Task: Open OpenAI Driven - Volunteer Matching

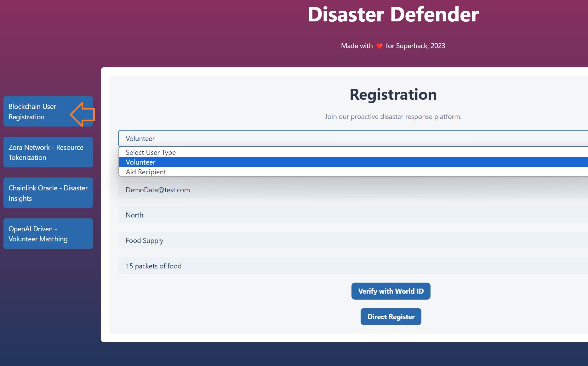Action: coord(48,234)
